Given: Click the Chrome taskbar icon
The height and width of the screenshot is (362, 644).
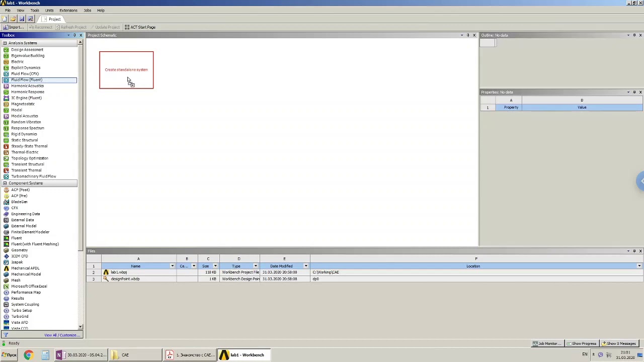Looking at the screenshot, I should (x=28, y=355).
